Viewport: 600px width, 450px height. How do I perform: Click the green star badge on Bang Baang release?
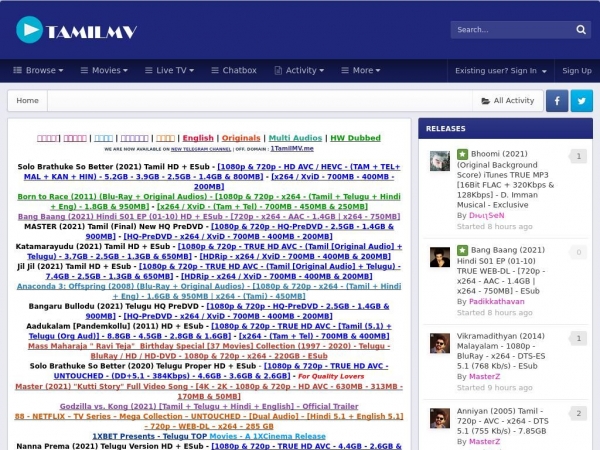coord(462,250)
